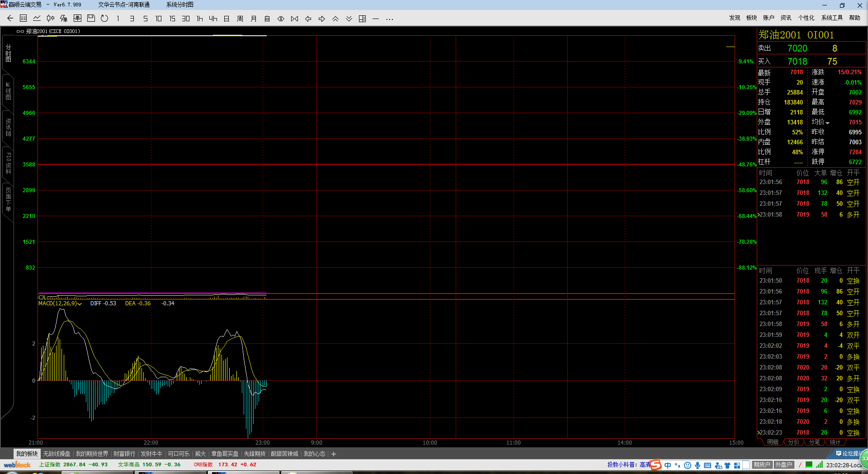This screenshot has height=474, width=868.
Task: Switch to the K线图 side tab
Action: [x=8, y=91]
